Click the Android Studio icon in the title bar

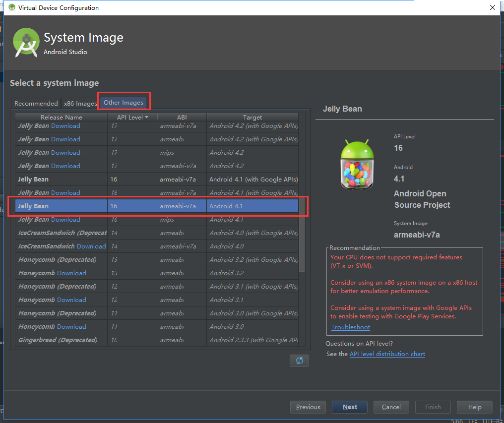tap(12, 7)
